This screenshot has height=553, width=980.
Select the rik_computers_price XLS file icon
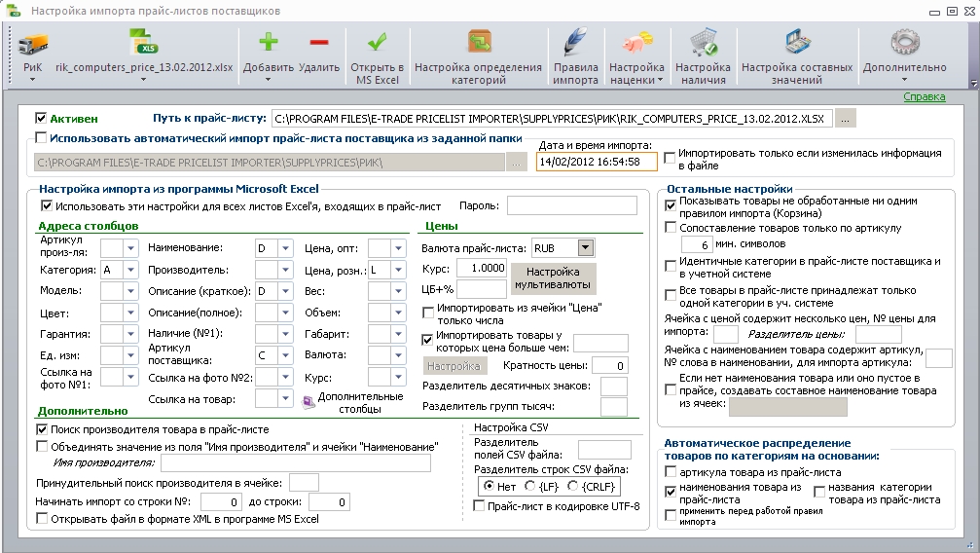click(144, 43)
